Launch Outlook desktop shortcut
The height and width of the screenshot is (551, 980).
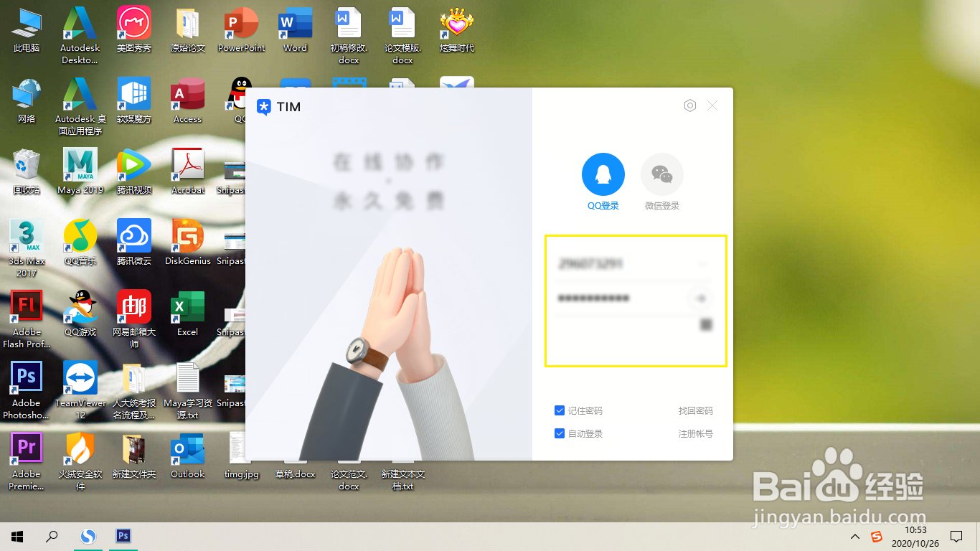coord(188,456)
